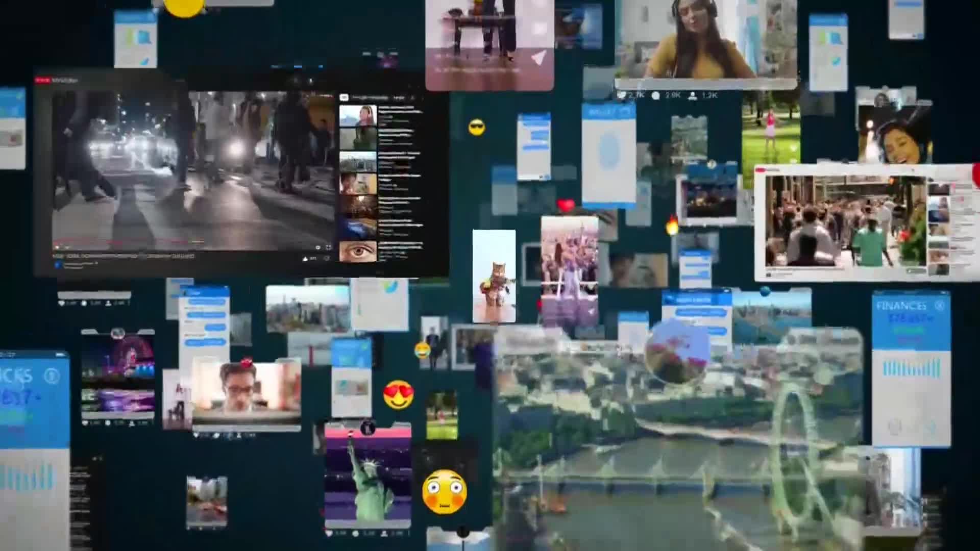This screenshot has height=551, width=980.
Task: Play the crowd video in light player
Action: [845, 221]
